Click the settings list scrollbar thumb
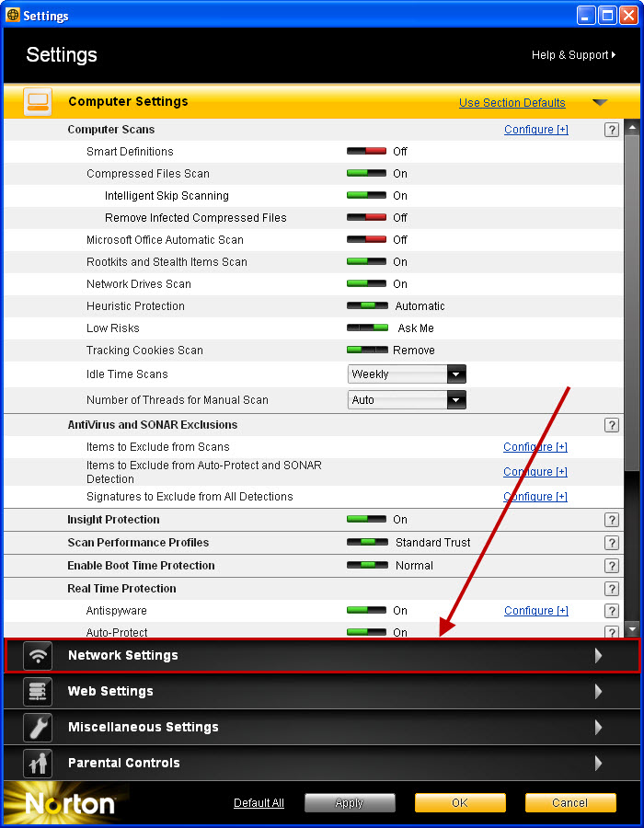 pos(632,302)
